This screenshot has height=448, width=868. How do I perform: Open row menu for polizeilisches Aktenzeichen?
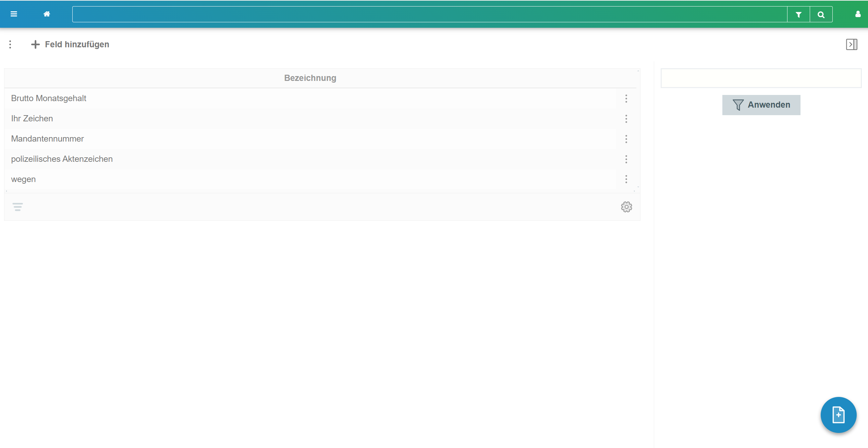click(626, 159)
